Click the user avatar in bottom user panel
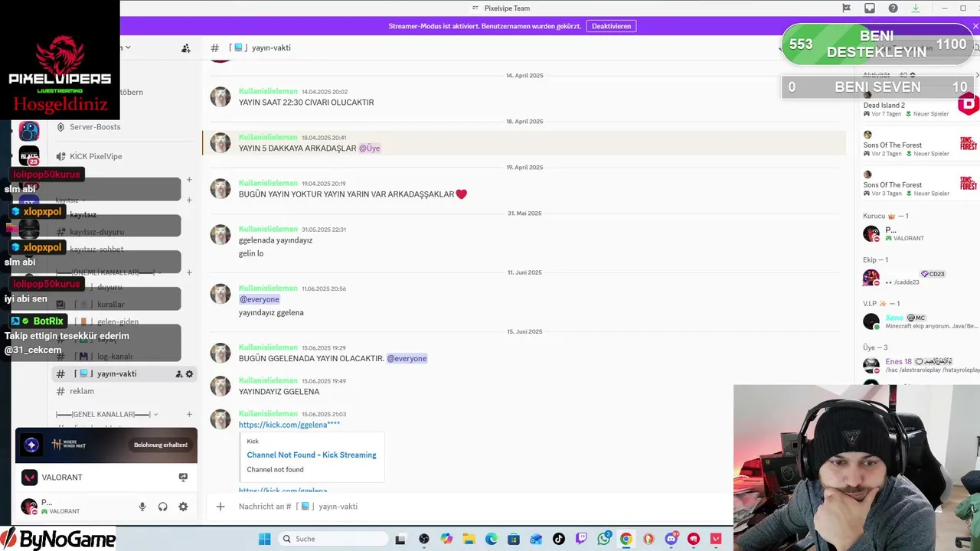The width and height of the screenshot is (980, 551). pos(29,507)
